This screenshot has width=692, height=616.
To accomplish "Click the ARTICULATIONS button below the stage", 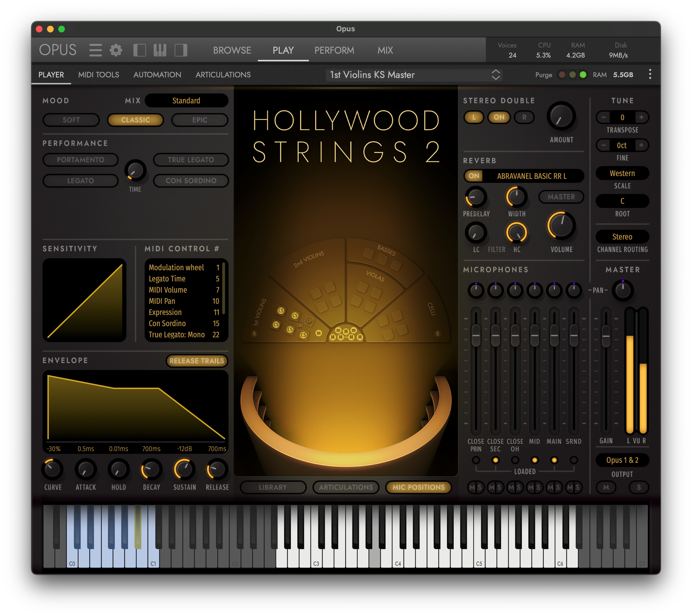I will (346, 487).
